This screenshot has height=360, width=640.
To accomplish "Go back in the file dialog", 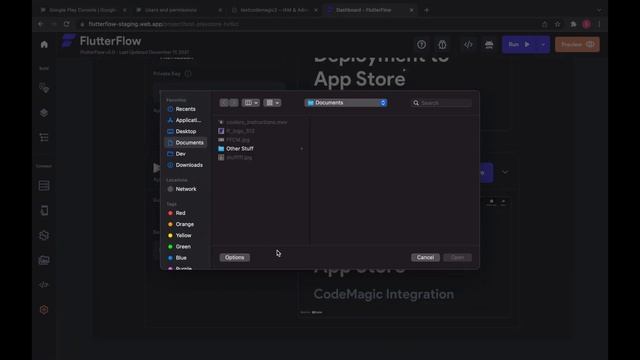I will pos(224,103).
